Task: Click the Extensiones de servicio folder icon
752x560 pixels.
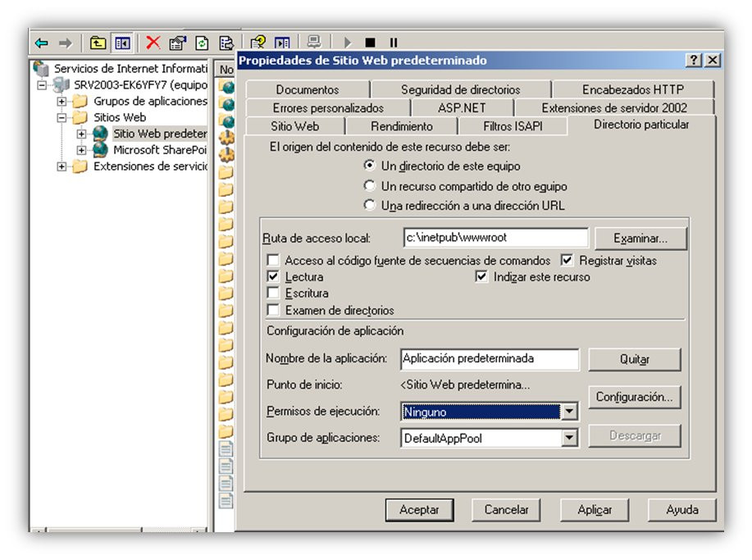Action: pos(80,166)
